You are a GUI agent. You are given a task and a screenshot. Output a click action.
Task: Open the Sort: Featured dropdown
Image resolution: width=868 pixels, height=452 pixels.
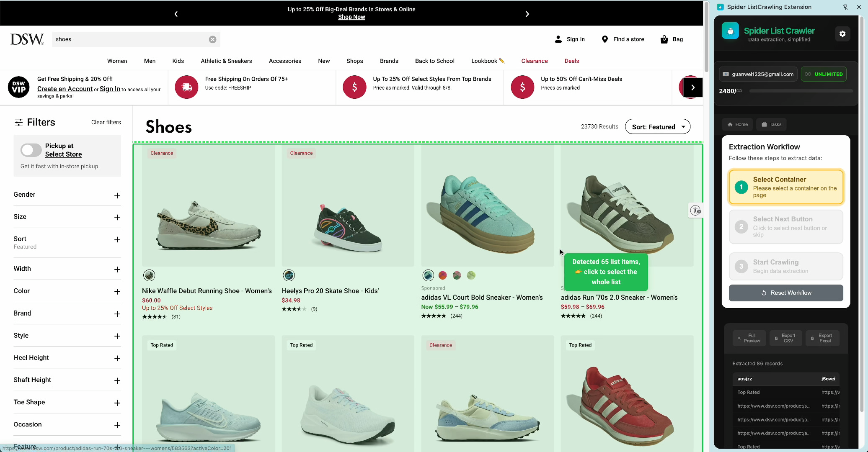tap(658, 127)
